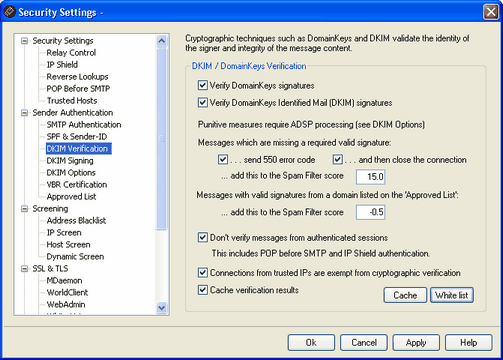Select Dynamic Screen item
Viewport: 503px width, 360px height.
coord(75,257)
